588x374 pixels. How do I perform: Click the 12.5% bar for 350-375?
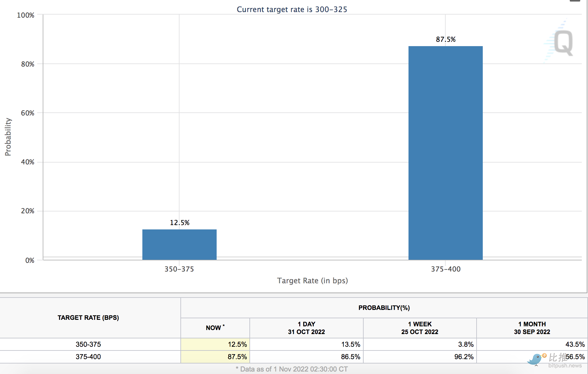click(179, 244)
